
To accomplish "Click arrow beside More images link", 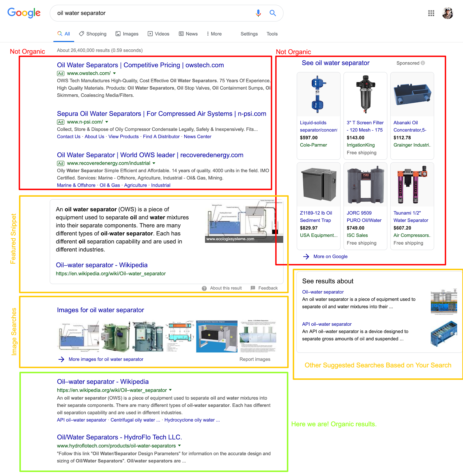I will click(61, 359).
